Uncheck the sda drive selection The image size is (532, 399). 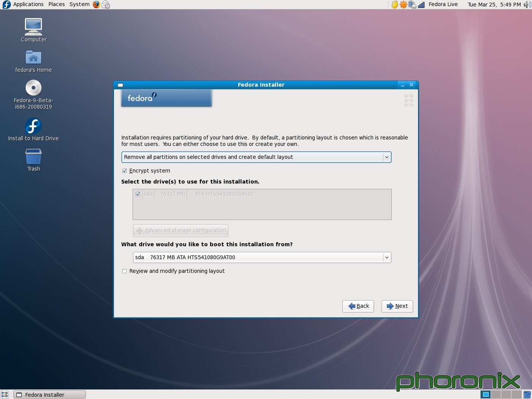(138, 194)
